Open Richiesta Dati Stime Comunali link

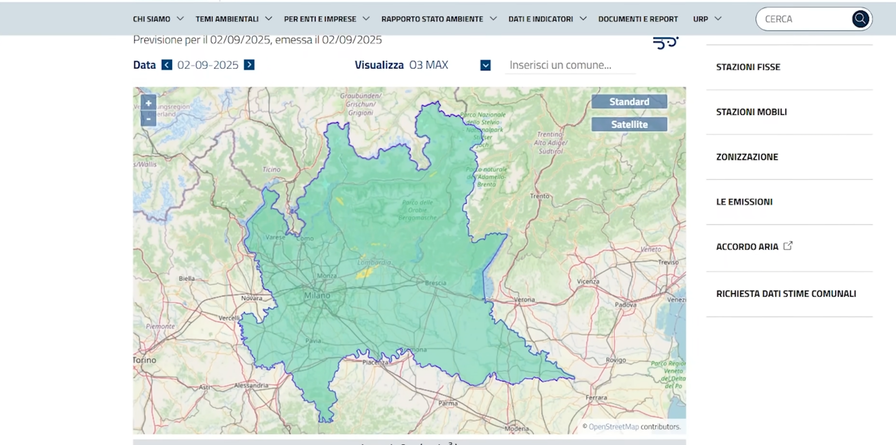786,294
